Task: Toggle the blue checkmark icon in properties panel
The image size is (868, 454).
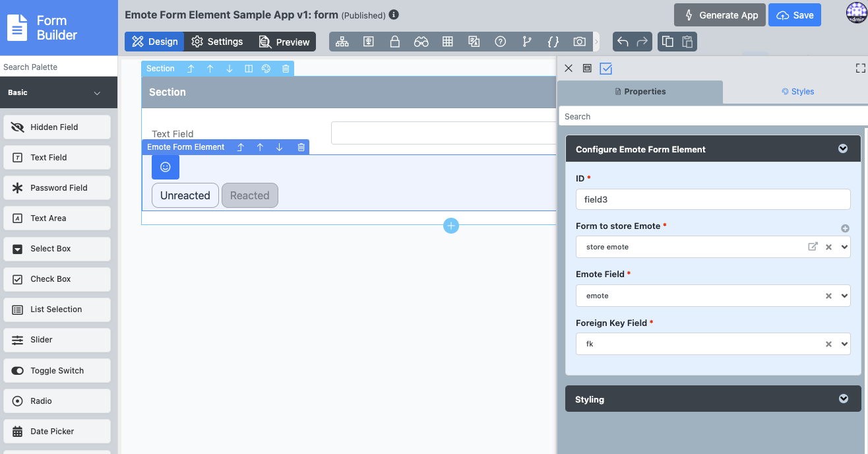Action: 605,69
